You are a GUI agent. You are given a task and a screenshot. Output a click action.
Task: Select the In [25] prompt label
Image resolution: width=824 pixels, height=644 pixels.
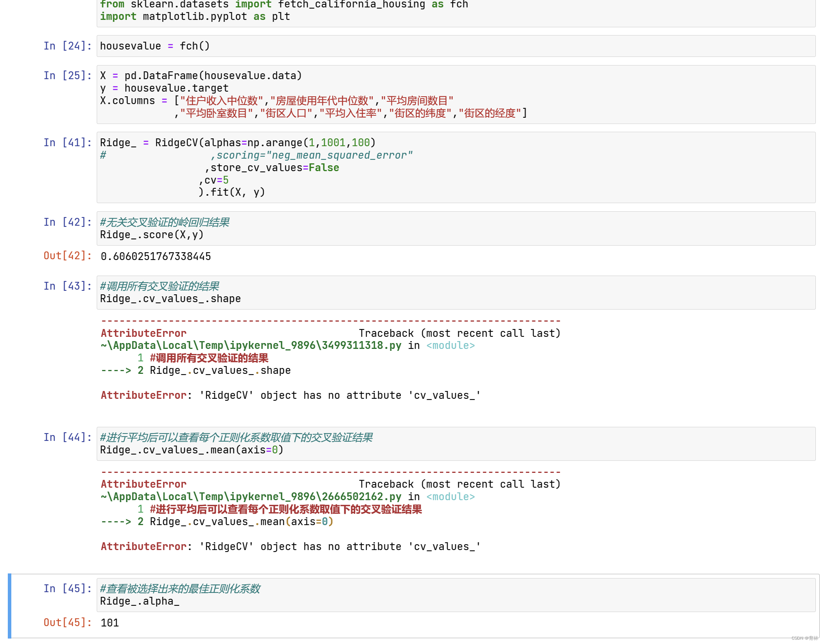(x=67, y=76)
